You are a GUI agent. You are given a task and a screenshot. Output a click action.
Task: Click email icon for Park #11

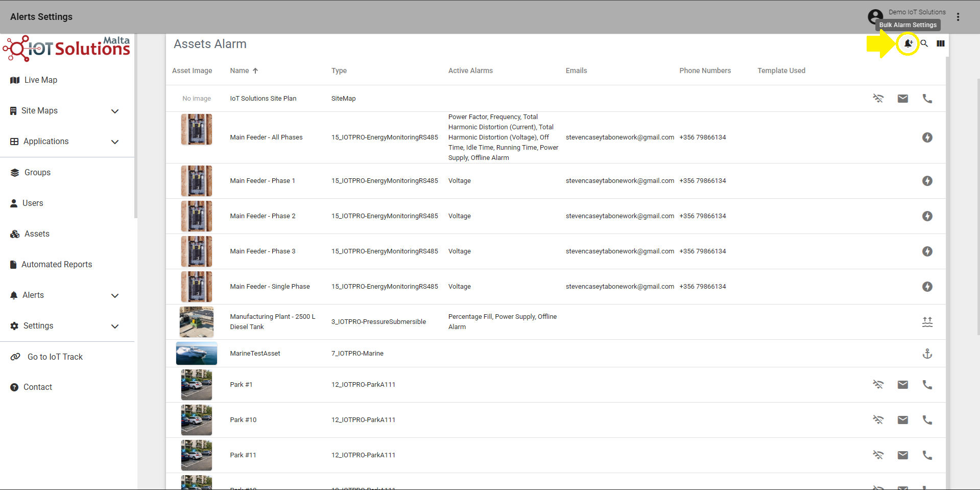pos(903,455)
